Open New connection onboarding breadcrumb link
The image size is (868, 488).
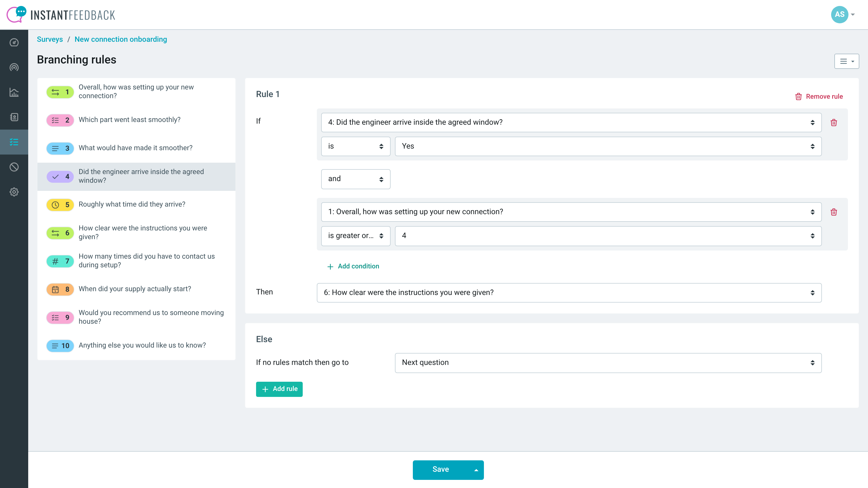tap(121, 39)
